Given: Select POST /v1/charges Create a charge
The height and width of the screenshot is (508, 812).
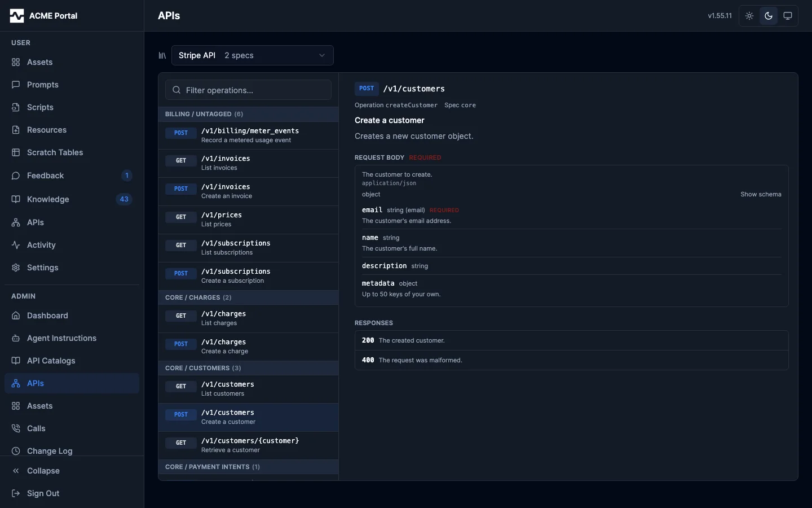Looking at the screenshot, I should [249, 347].
